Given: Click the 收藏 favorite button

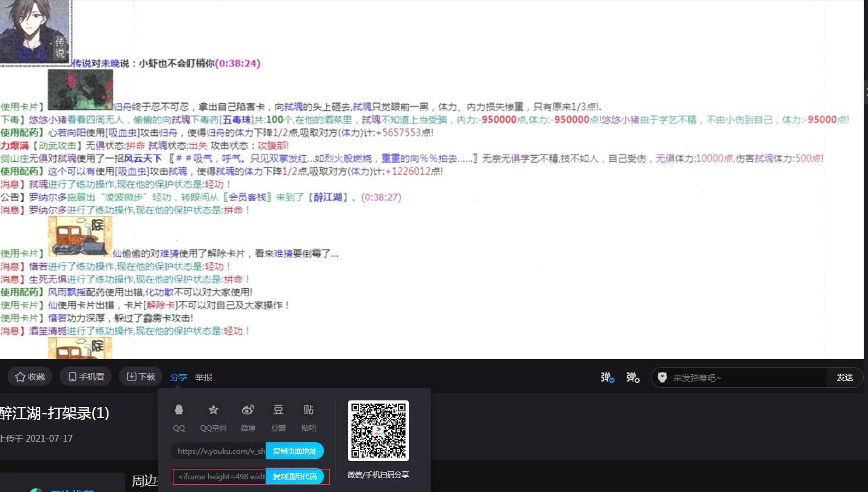Looking at the screenshot, I should [30, 377].
